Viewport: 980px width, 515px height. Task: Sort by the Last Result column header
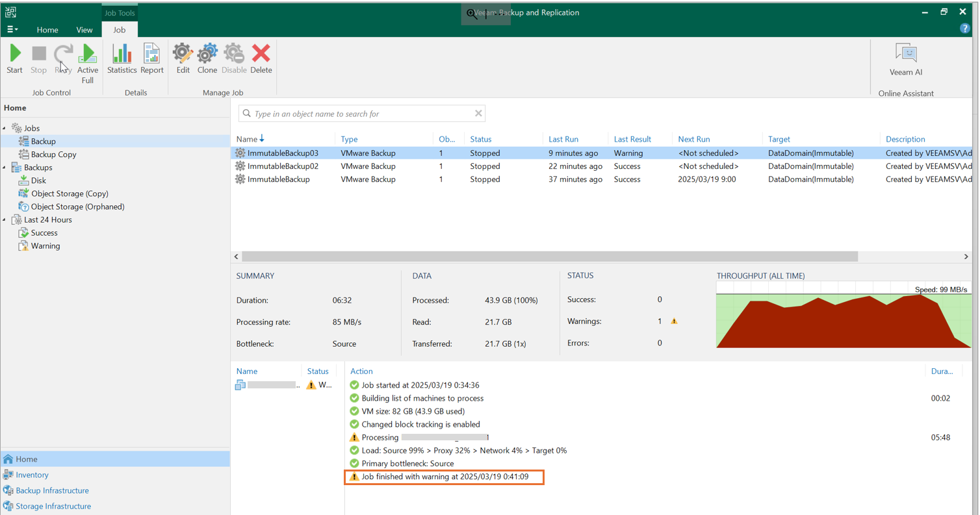coord(632,139)
